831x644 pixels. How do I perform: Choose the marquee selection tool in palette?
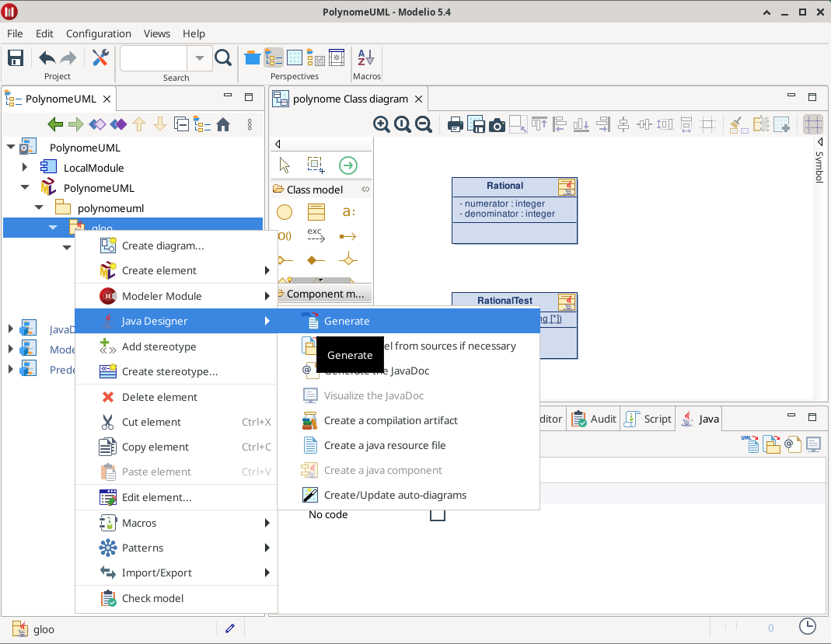tap(316, 165)
